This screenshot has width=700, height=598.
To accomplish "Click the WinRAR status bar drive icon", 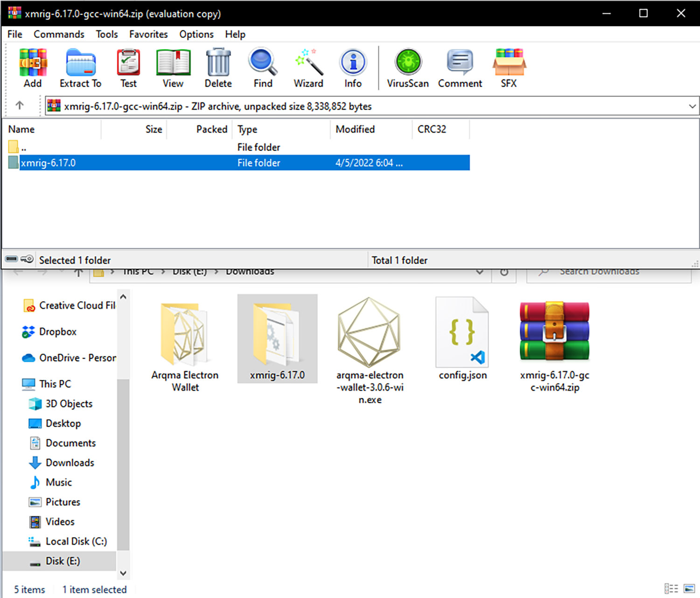I will 12,259.
